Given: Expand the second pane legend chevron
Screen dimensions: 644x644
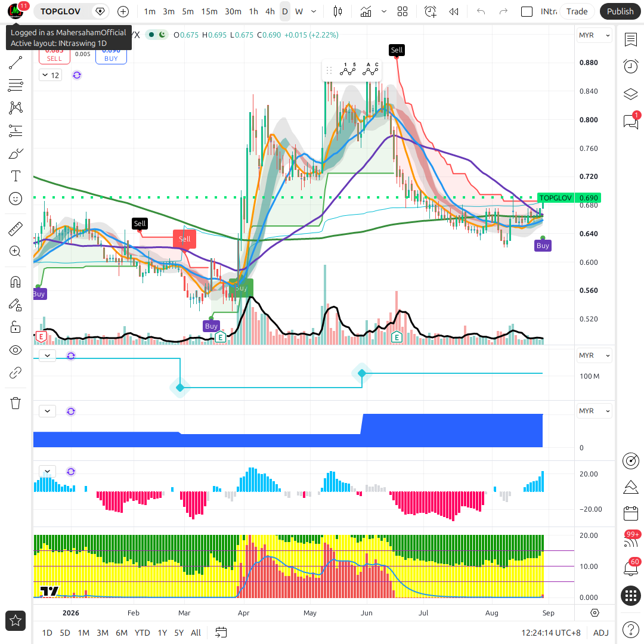Looking at the screenshot, I should (x=48, y=355).
